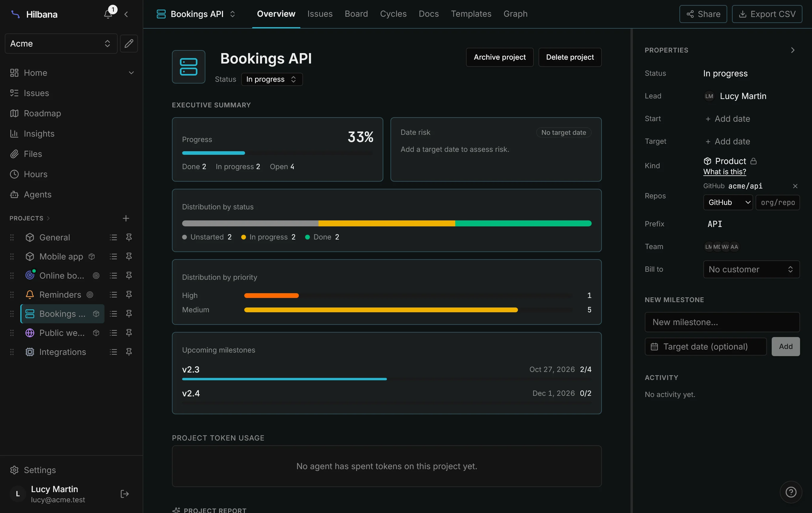This screenshot has height=513, width=812.
Task: Open the issue list icon for Reminders
Action: tap(113, 295)
